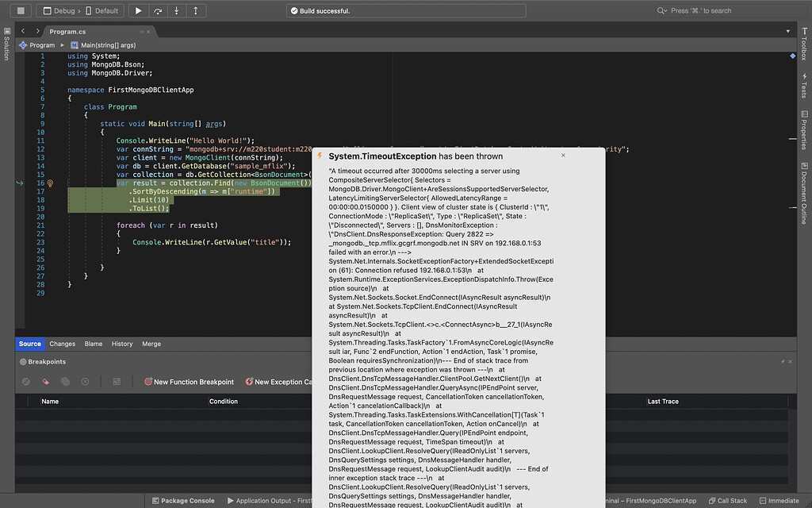Image resolution: width=812 pixels, height=508 pixels.
Task: Click the lightbulb quick-fix icon on line 16
Action: 50,183
